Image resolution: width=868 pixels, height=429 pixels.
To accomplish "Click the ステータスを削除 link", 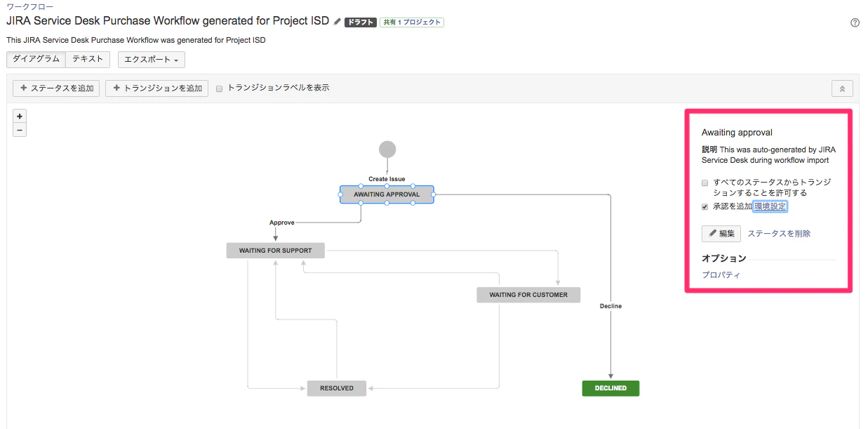I will [x=779, y=234].
